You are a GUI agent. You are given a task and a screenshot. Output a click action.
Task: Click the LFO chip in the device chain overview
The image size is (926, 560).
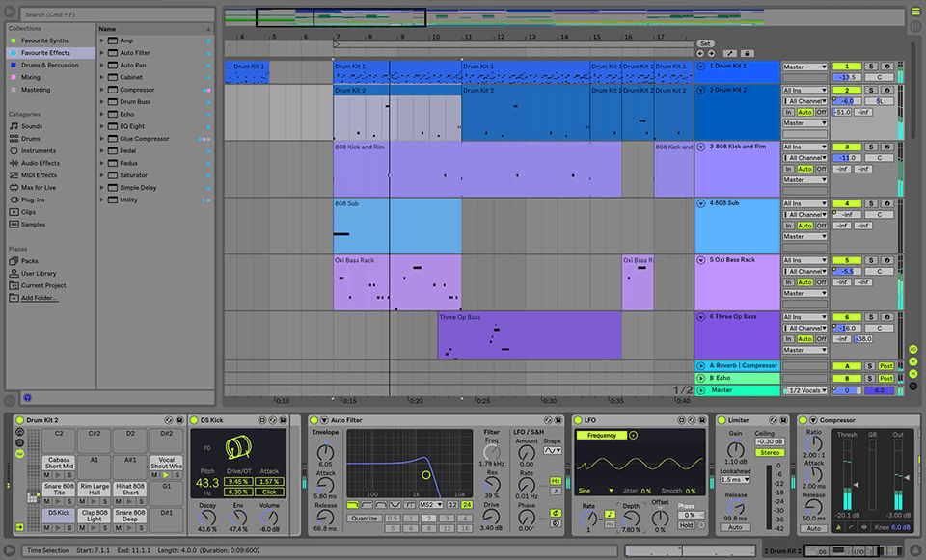(x=857, y=549)
